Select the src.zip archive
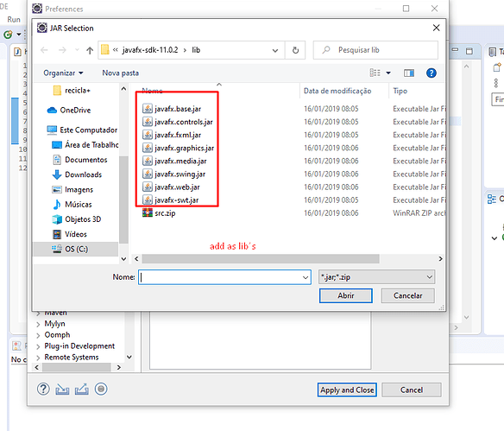This screenshot has height=431, width=504. (159, 213)
